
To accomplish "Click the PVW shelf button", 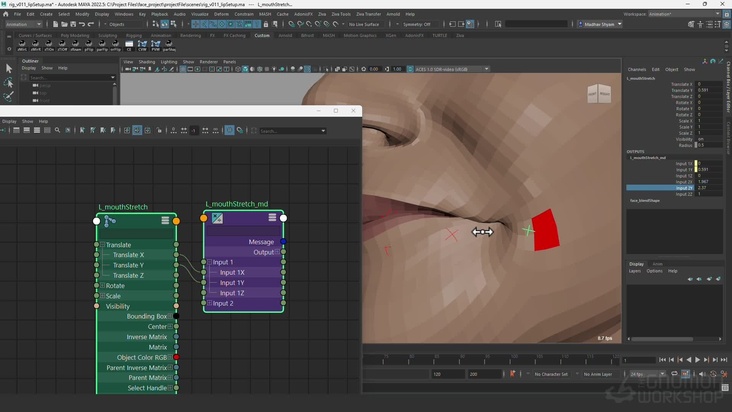I will point(155,45).
